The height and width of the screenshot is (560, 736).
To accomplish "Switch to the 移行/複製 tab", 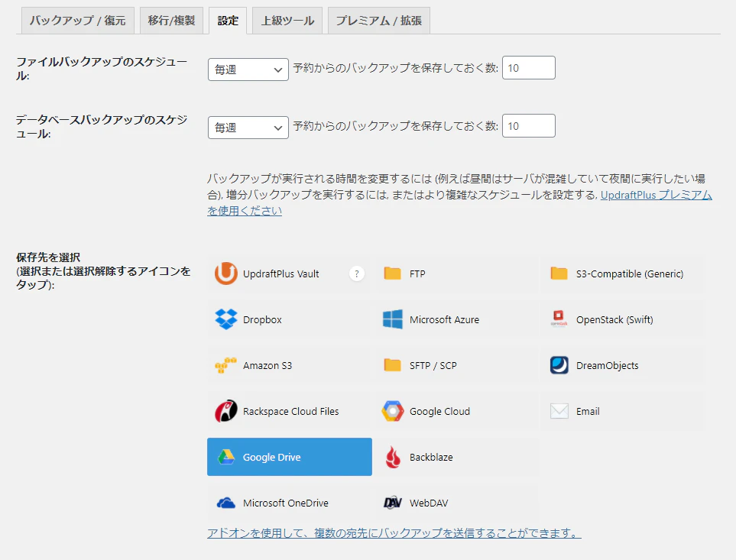I will [x=171, y=21].
